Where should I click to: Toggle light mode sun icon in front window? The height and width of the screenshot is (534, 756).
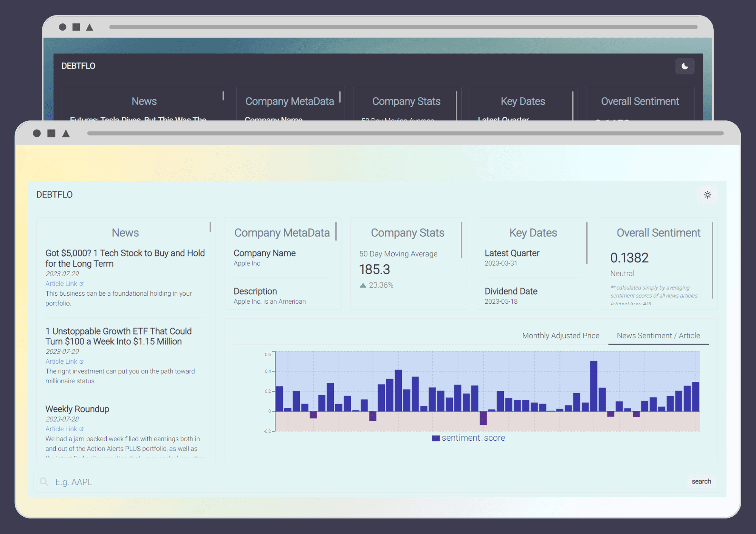[707, 195]
